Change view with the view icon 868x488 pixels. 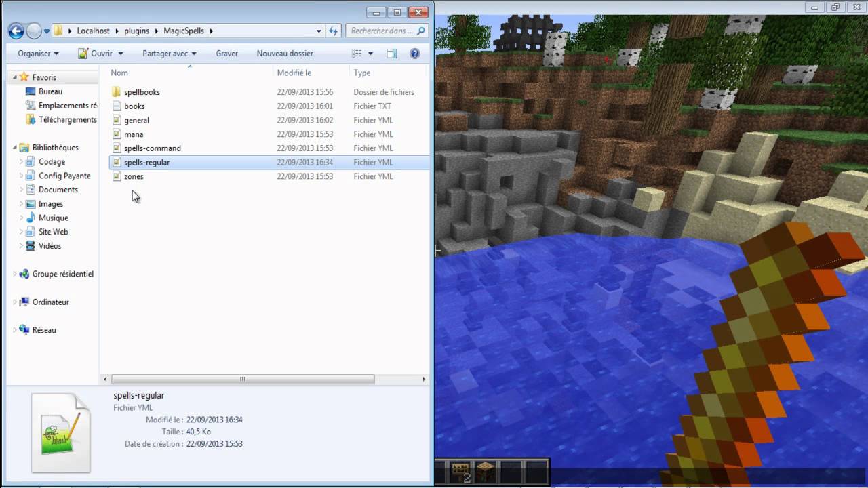click(357, 54)
